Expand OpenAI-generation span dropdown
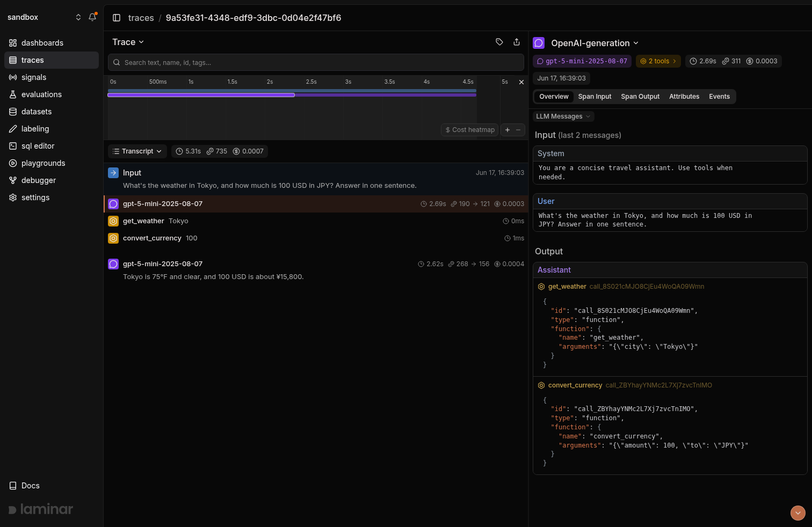 (595, 43)
